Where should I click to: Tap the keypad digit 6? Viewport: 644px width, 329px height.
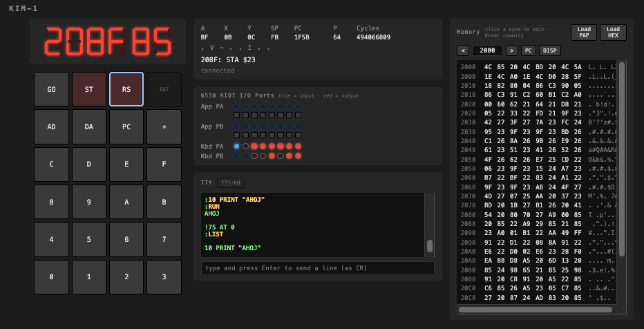(126, 239)
